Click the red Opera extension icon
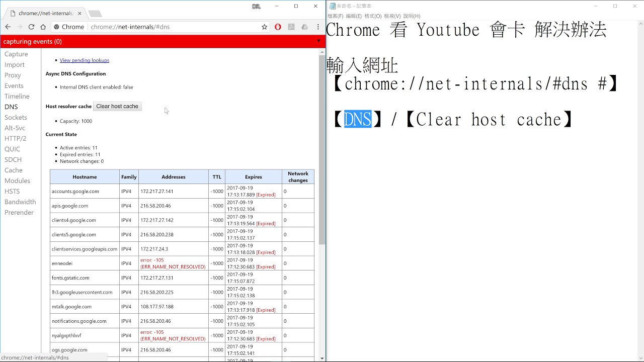The width and height of the screenshot is (644, 362). click(x=278, y=27)
